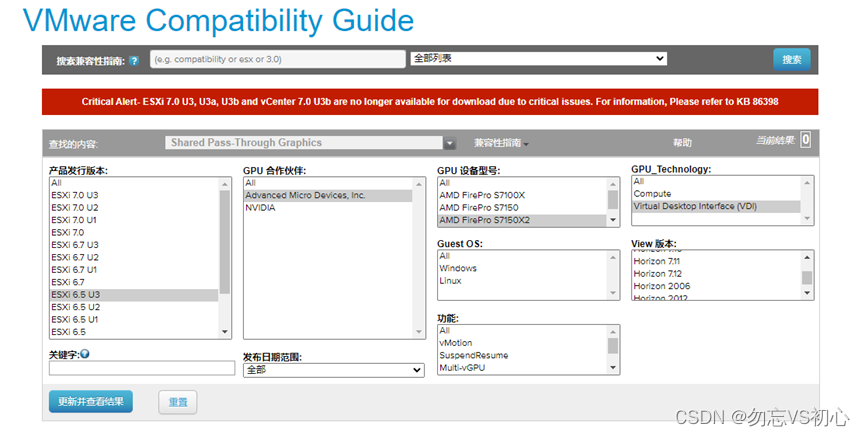Select AMD FirePro S7150 device

point(522,208)
